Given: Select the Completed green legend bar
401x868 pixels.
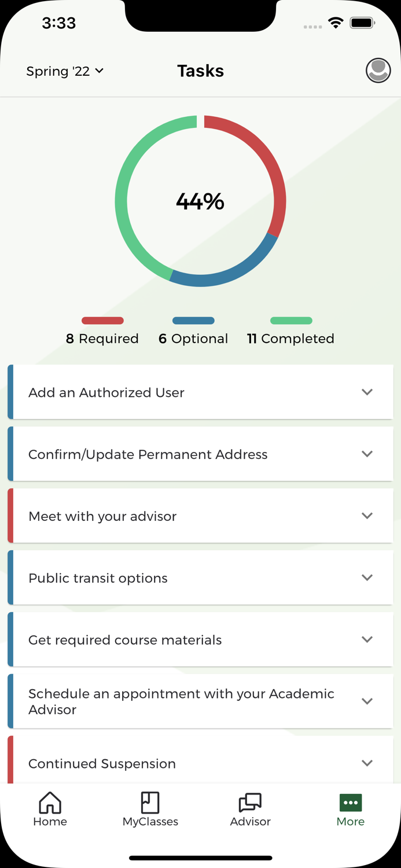Looking at the screenshot, I should tap(291, 321).
